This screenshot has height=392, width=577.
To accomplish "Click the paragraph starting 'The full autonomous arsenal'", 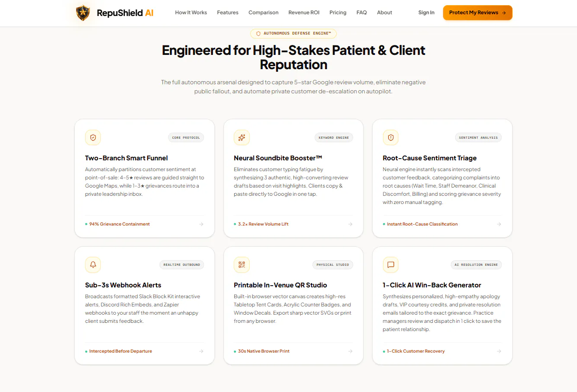I will click(293, 87).
